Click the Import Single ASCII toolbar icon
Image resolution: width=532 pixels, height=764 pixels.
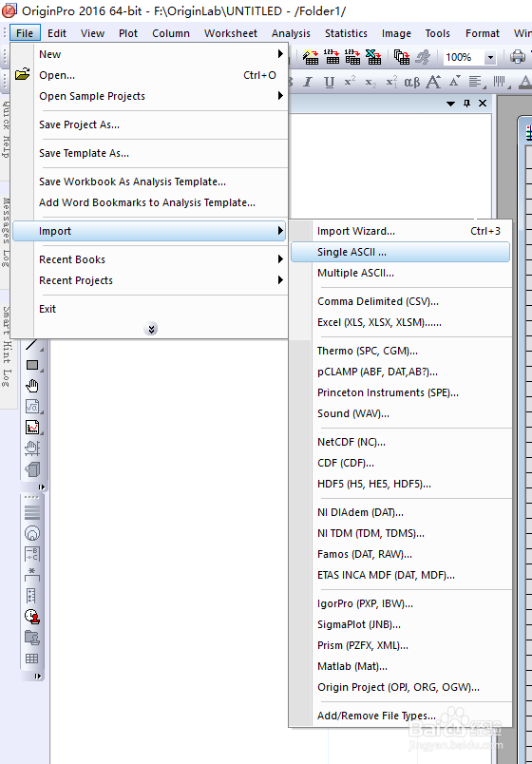[332, 57]
